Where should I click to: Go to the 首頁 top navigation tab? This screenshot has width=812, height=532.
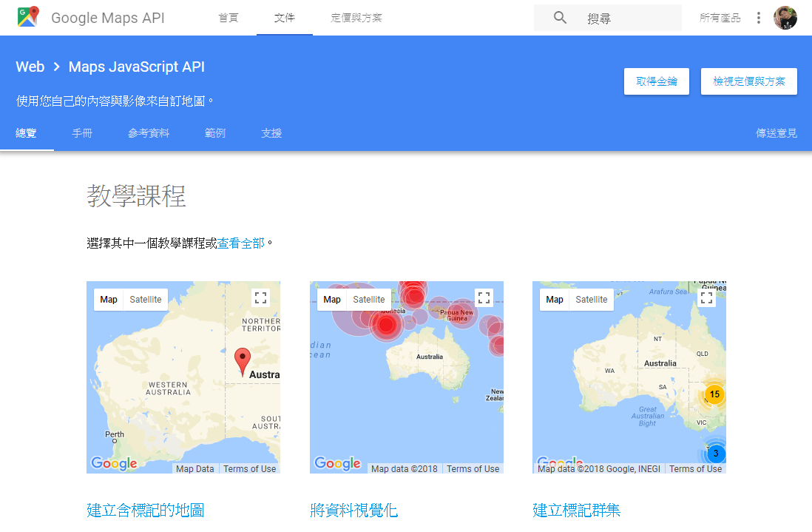229,18
